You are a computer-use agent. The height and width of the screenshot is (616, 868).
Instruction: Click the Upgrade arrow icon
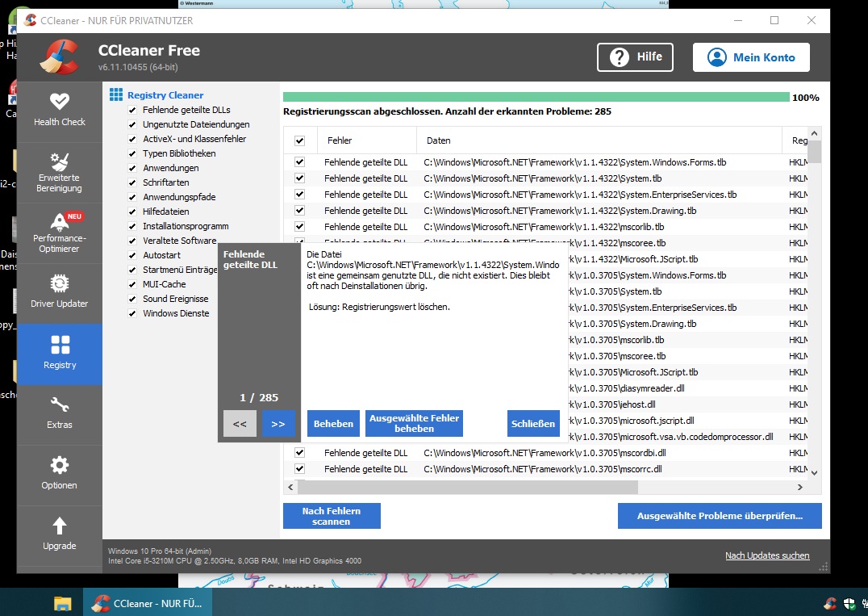[x=59, y=525]
